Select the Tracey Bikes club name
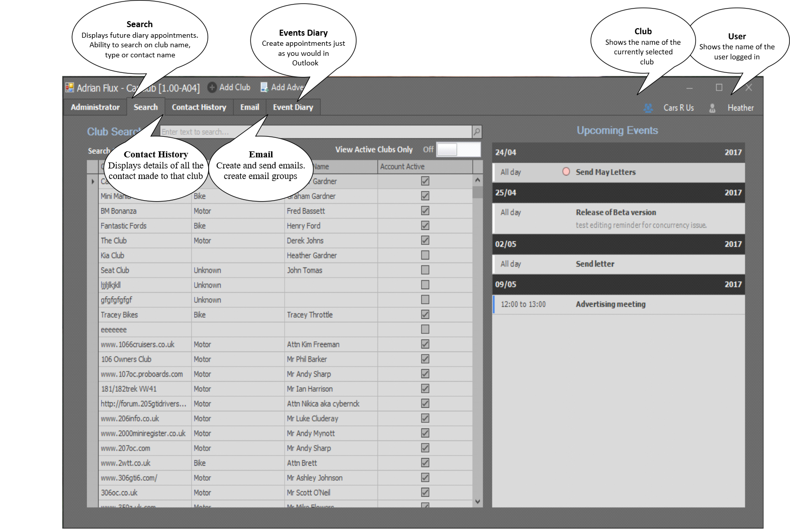790x532 pixels. (x=119, y=315)
